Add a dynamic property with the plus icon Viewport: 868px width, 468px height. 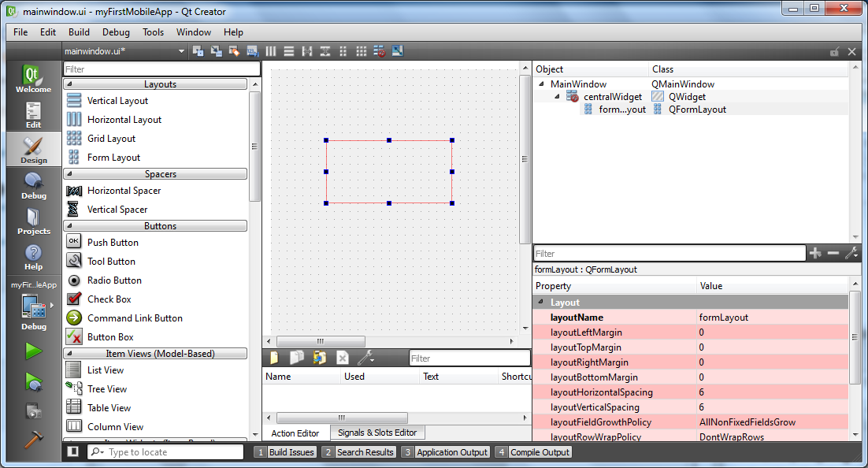(815, 253)
